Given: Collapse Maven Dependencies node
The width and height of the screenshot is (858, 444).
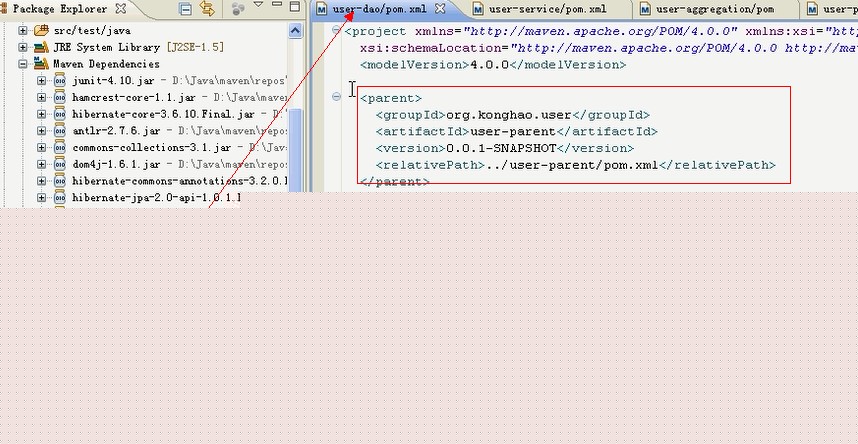Looking at the screenshot, I should [24, 64].
